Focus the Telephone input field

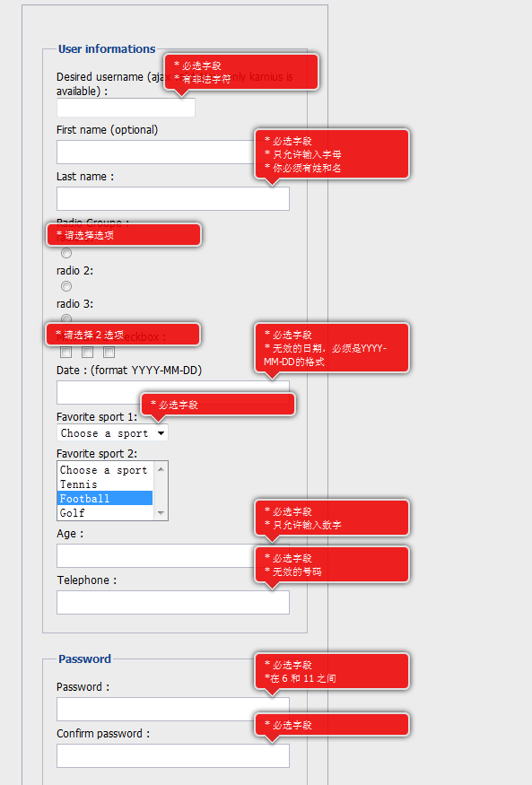[172, 602]
